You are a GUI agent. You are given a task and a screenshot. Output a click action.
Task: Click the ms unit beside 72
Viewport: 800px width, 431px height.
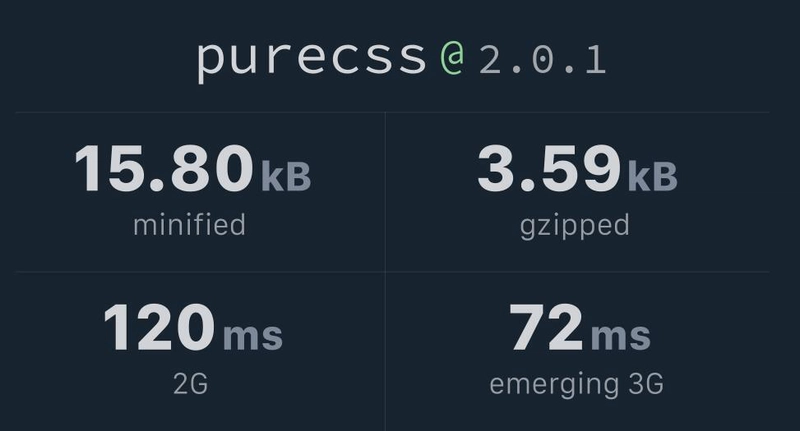(x=620, y=335)
